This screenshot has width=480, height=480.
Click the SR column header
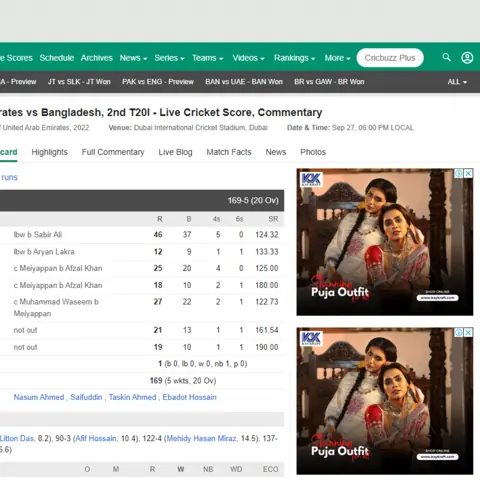[273, 219]
